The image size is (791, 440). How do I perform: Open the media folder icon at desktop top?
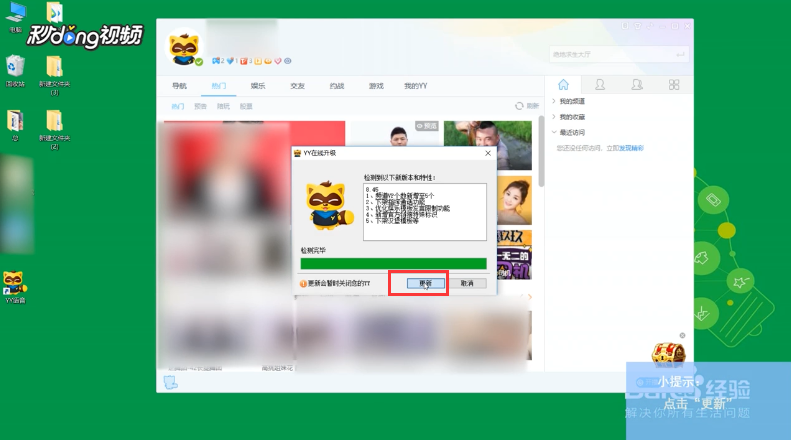(x=54, y=12)
